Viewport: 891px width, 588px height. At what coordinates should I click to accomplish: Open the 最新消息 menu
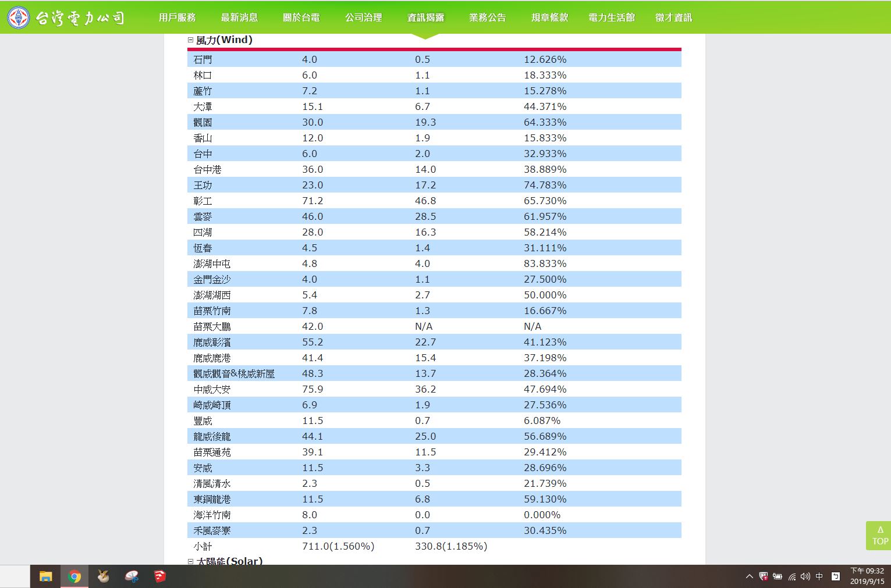239,17
